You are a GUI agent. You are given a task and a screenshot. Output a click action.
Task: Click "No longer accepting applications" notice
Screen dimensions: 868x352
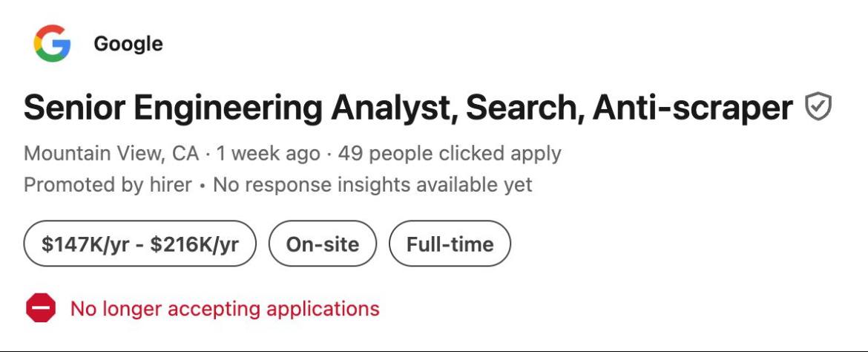(225, 308)
